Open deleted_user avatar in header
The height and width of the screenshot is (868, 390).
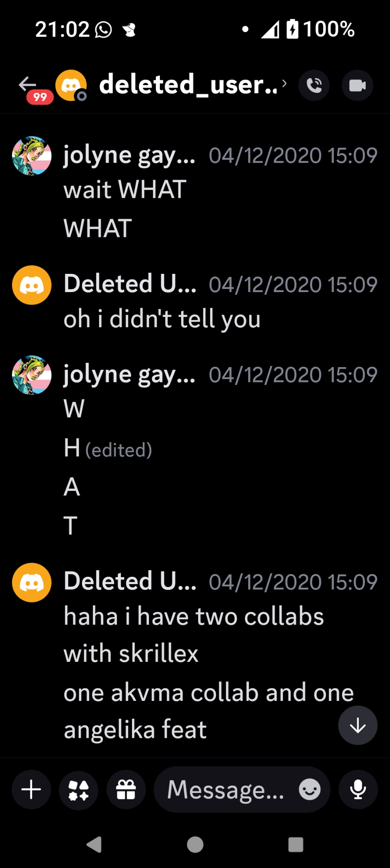[x=71, y=85]
